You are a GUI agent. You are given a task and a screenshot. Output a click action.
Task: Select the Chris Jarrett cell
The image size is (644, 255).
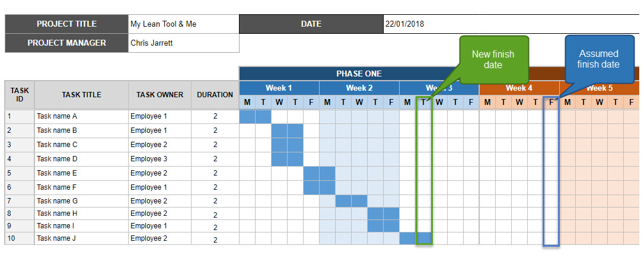184,43
